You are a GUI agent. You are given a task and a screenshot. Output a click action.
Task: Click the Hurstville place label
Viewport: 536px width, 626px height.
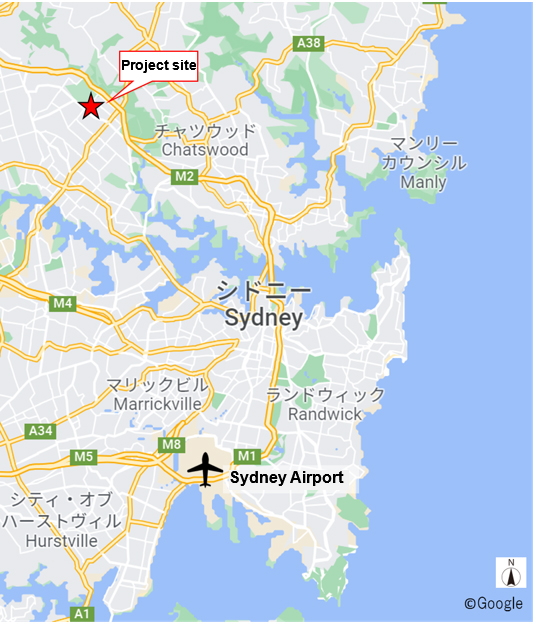[x=61, y=541]
